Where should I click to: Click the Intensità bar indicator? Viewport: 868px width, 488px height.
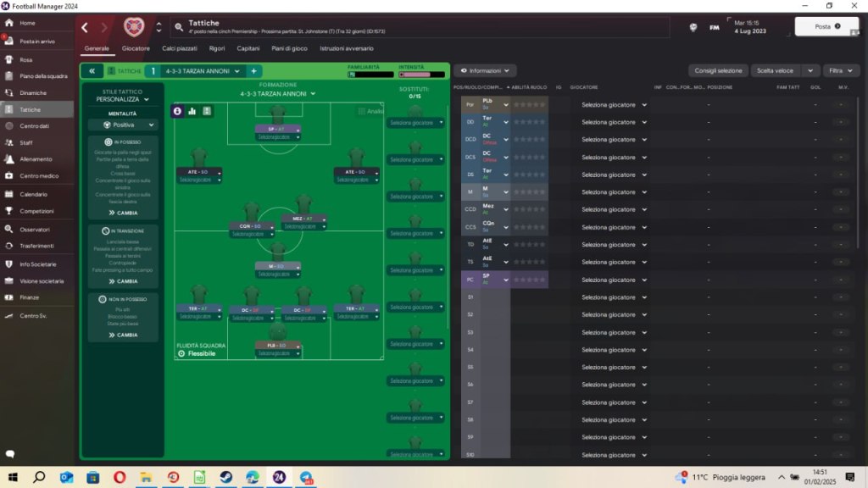[420, 75]
